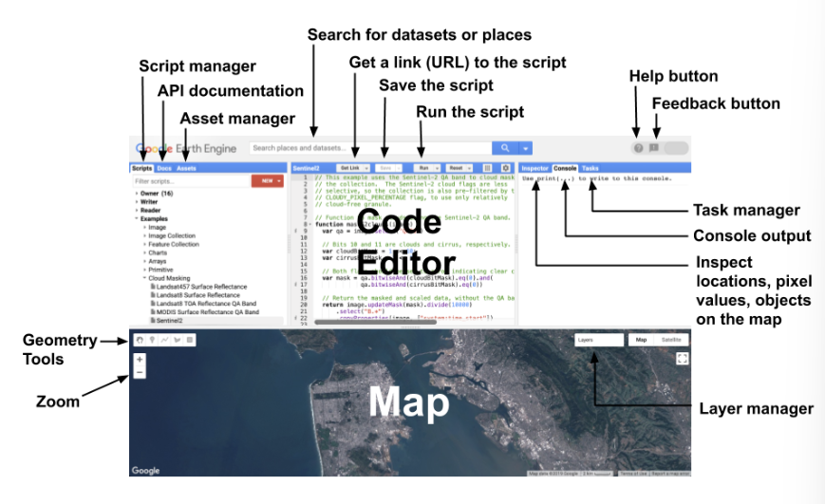Click the blue magnifier search button
The width and height of the screenshot is (825, 504).
pos(505,148)
